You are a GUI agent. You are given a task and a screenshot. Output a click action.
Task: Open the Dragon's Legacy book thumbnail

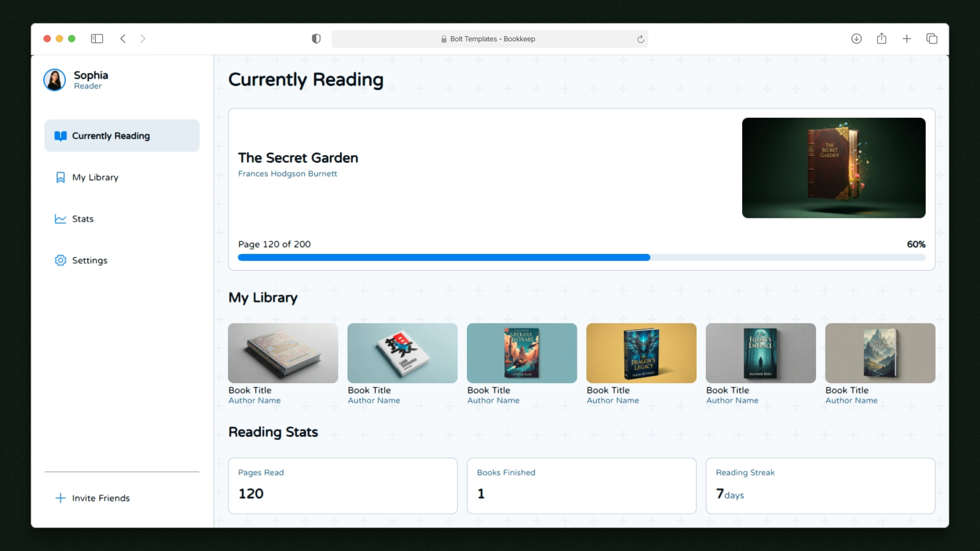[641, 353]
